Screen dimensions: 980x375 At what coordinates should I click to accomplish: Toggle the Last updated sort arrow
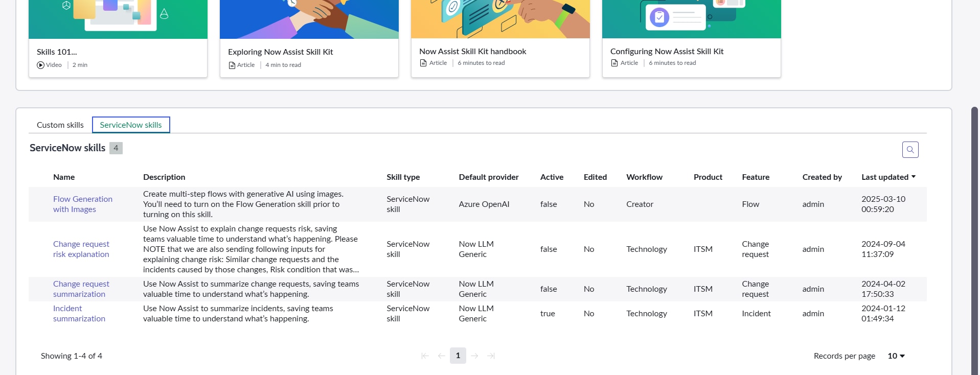(x=914, y=177)
